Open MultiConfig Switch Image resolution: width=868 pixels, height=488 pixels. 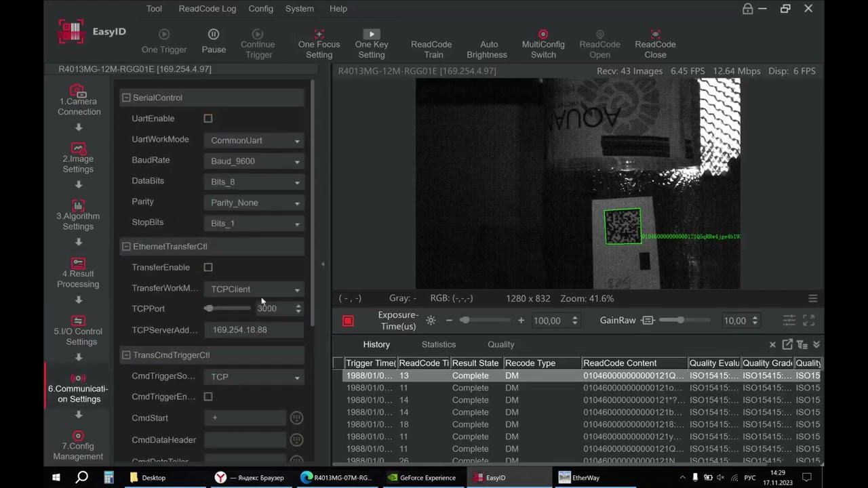pos(543,43)
